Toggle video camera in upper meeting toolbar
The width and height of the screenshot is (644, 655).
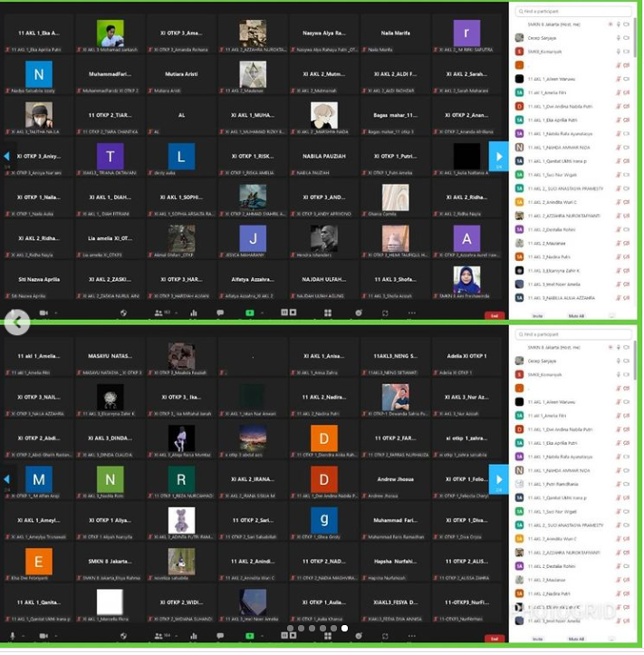point(44,313)
